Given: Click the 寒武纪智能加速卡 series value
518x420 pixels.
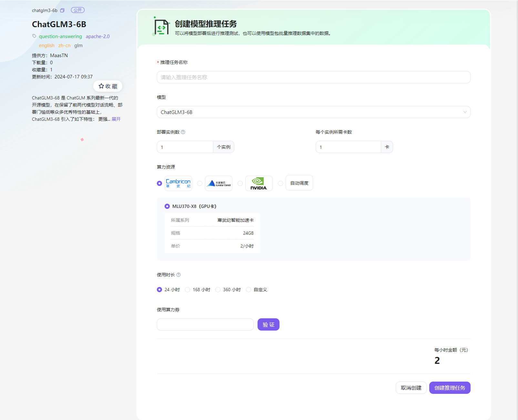Looking at the screenshot, I should tap(236, 220).
